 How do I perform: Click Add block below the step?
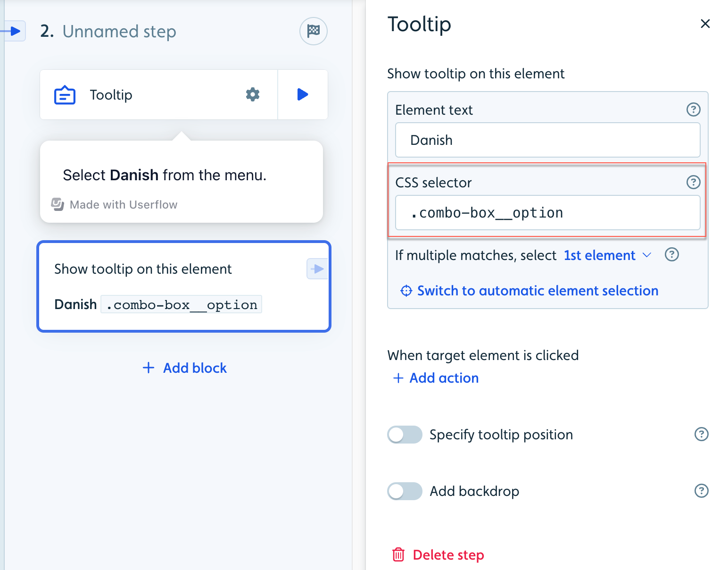[x=184, y=368]
